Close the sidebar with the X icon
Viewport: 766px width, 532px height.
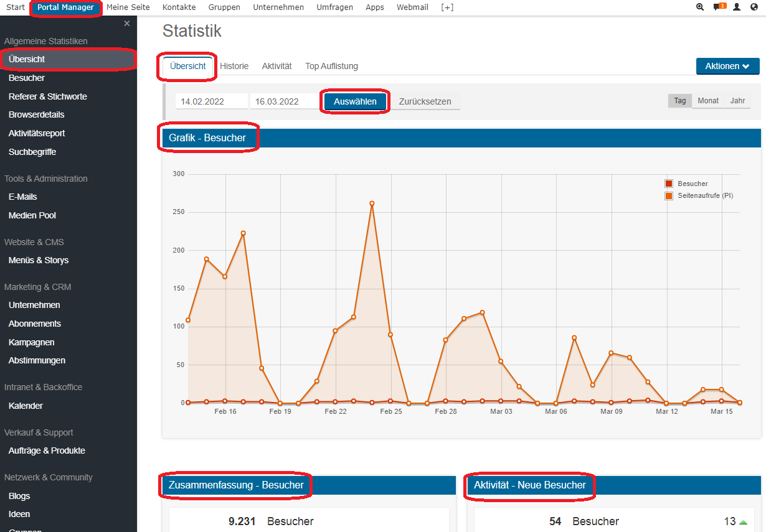pos(127,24)
